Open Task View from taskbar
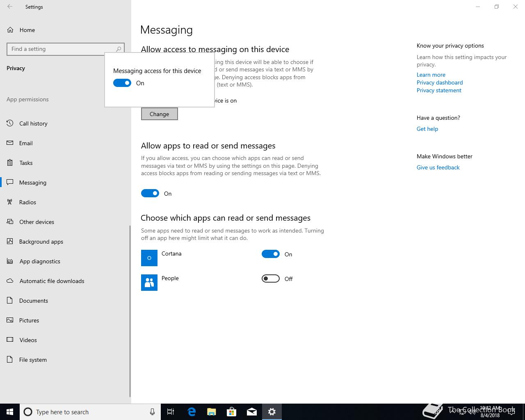 pos(171,412)
